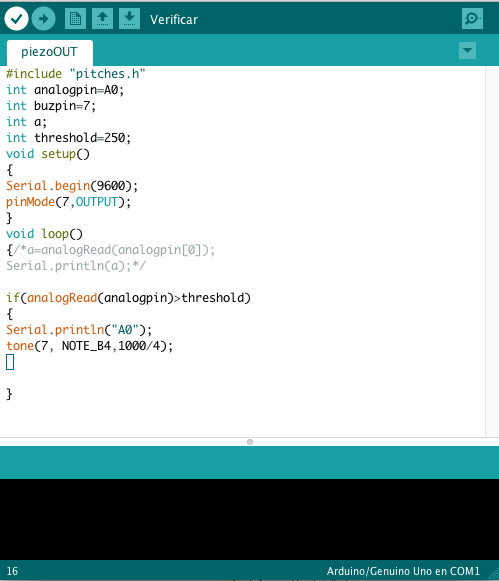
Task: Click the #include "pitches.h" line
Action: coord(76,74)
